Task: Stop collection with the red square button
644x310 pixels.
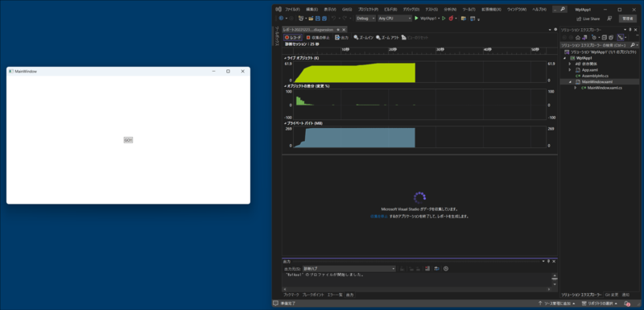Action: [x=317, y=37]
